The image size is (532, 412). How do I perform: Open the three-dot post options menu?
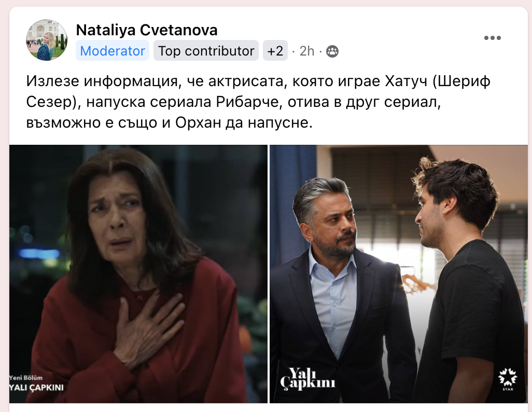(x=492, y=38)
